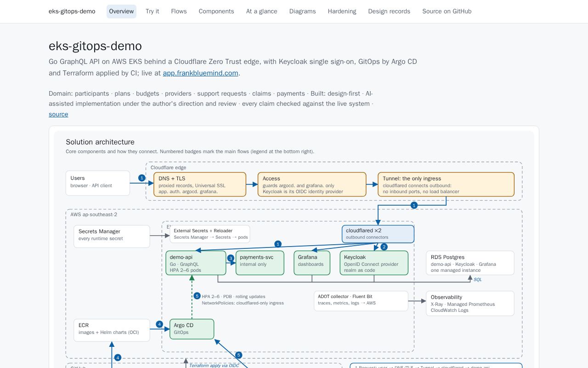The height and width of the screenshot is (368, 588).
Task: Click the ECR images node
Action: tap(112, 330)
